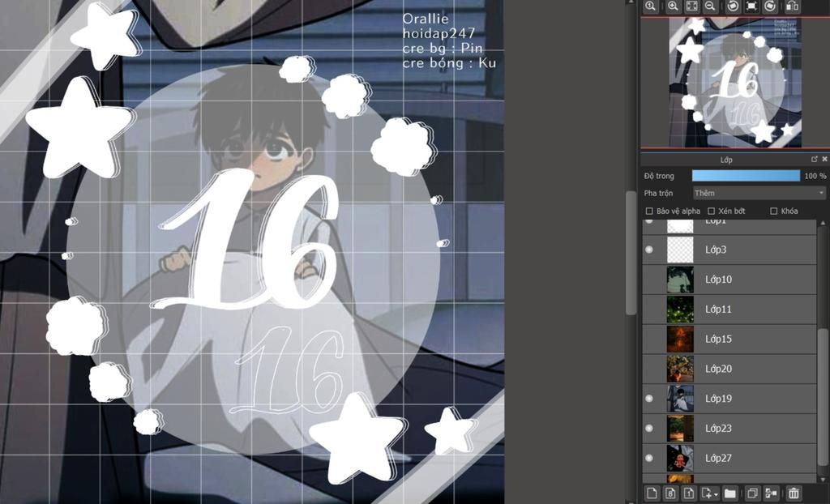Click the Lớp15 layer name

point(718,339)
